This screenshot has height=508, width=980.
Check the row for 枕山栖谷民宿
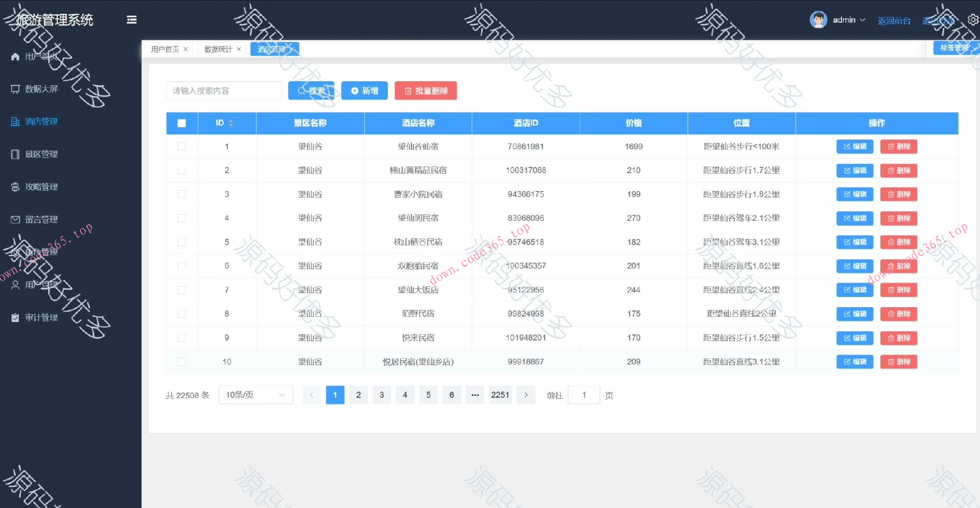coord(181,242)
